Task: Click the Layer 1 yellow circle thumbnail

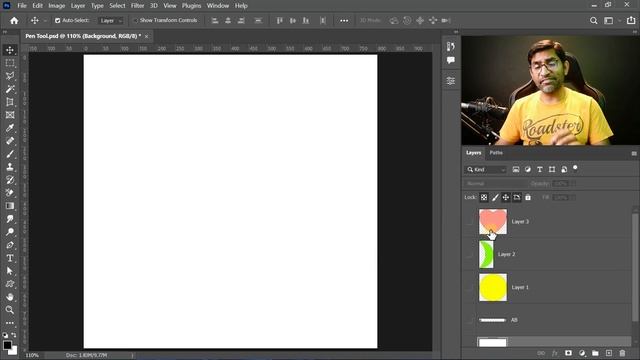Action: pyautogui.click(x=493, y=287)
